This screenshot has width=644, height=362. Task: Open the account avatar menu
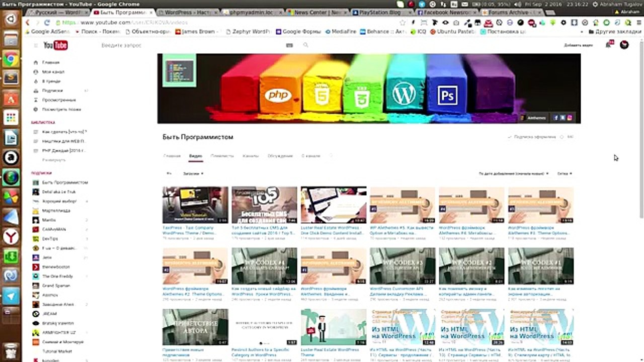(624, 45)
